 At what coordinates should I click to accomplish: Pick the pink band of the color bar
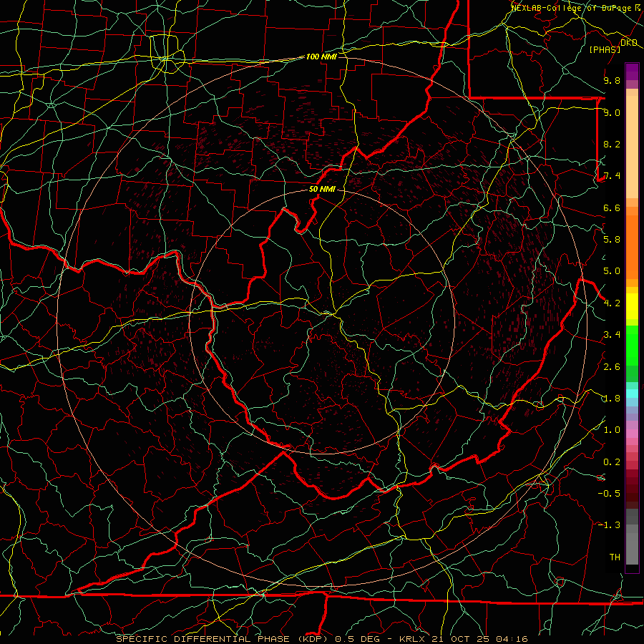coord(632,434)
